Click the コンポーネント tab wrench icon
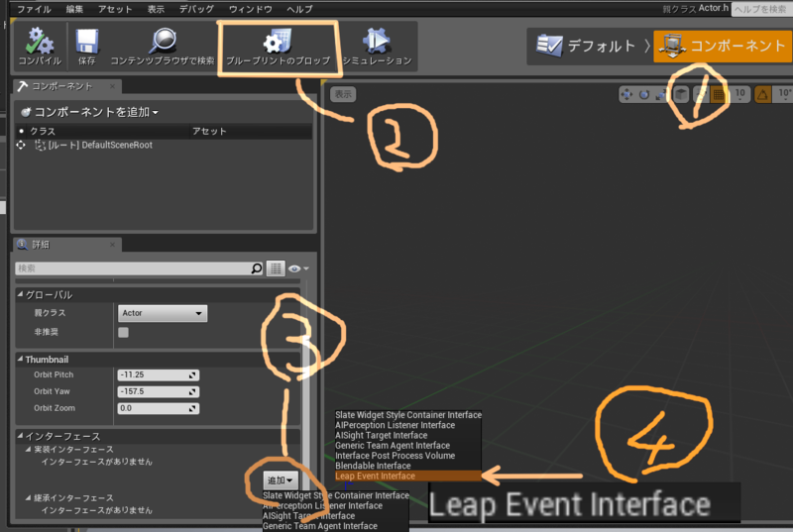This screenshot has height=532, width=793. click(22, 86)
